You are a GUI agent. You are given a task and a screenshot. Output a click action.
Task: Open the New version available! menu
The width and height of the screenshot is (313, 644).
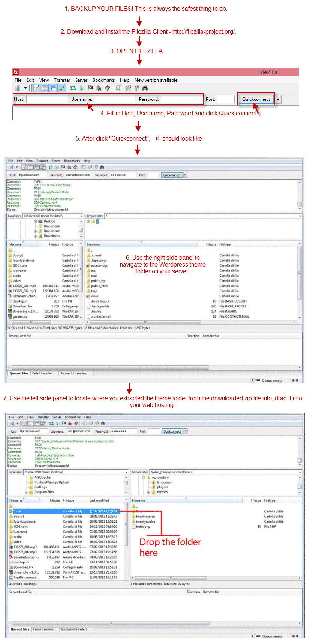[156, 80]
